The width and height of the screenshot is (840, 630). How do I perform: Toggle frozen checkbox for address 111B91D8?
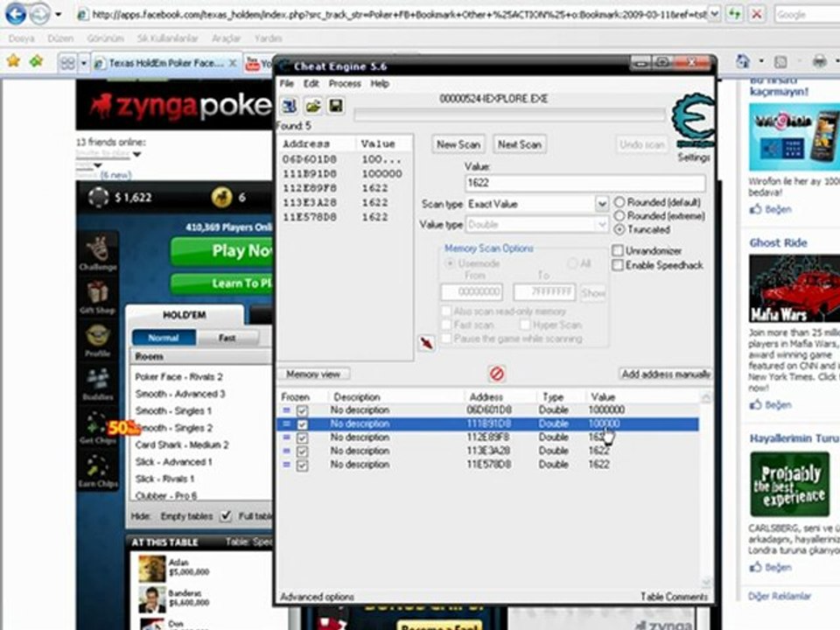(302, 424)
